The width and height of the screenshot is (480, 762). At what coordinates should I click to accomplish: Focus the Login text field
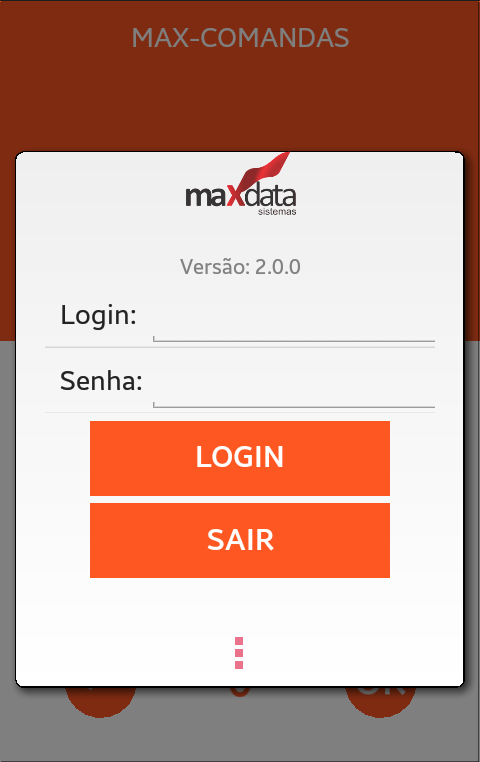point(293,319)
